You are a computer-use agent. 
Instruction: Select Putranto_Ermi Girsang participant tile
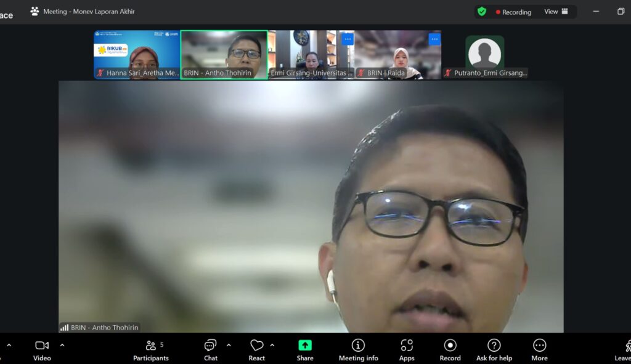coord(485,55)
